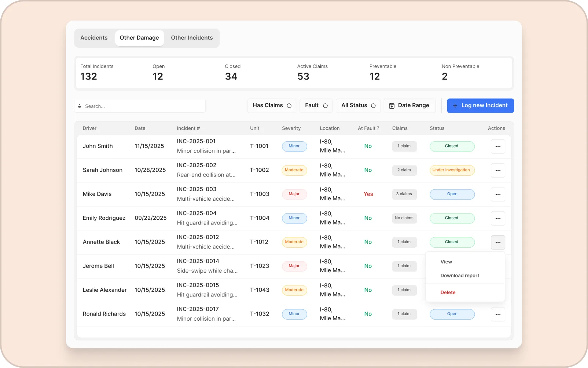Screen dimensions: 588x368
Task: Click incident number INC-2025-0012
Action: (x=198, y=237)
